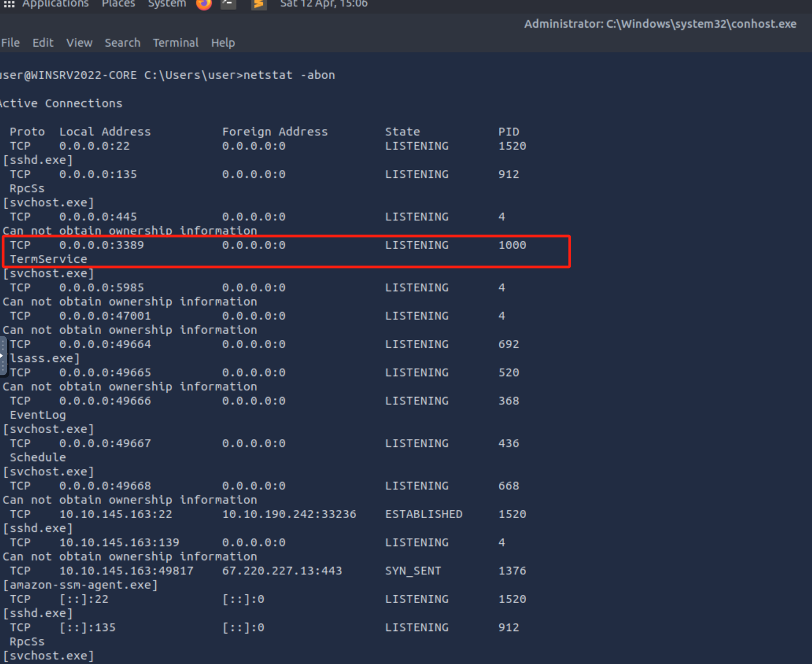Open the terminal Edit menu
812x664 pixels.
click(x=43, y=42)
